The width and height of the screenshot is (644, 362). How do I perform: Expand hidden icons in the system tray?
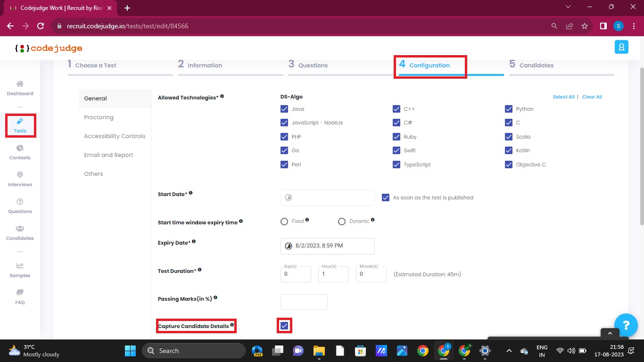click(x=509, y=351)
